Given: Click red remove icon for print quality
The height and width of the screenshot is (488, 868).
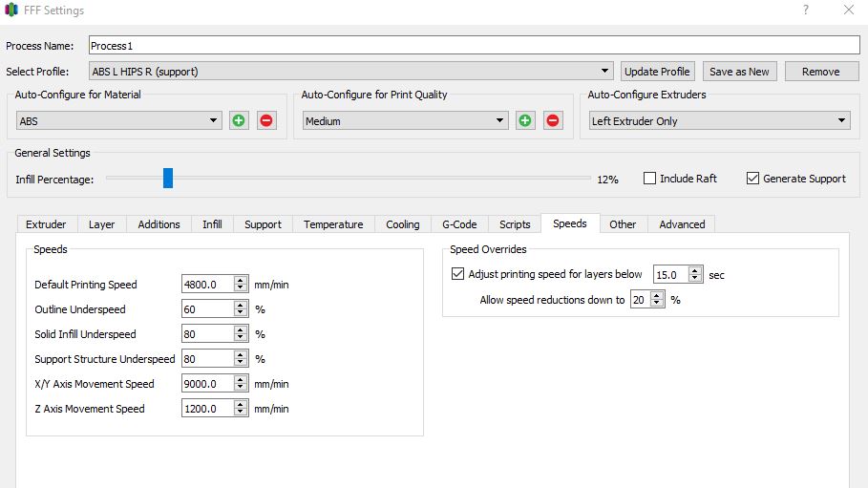Looking at the screenshot, I should pos(553,120).
